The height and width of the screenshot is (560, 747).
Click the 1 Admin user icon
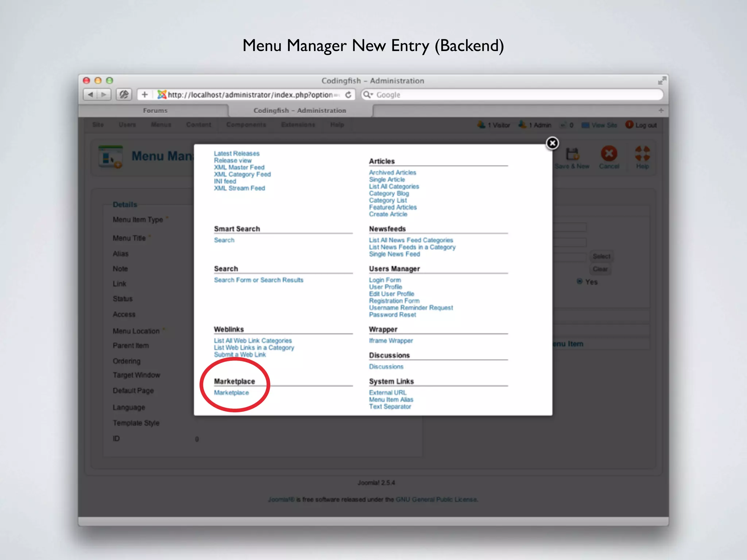point(522,125)
